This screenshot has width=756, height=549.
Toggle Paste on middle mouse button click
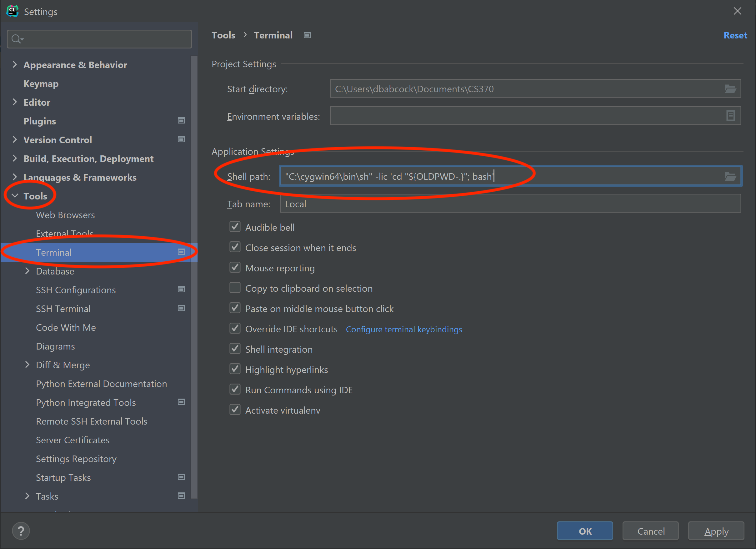(x=235, y=309)
